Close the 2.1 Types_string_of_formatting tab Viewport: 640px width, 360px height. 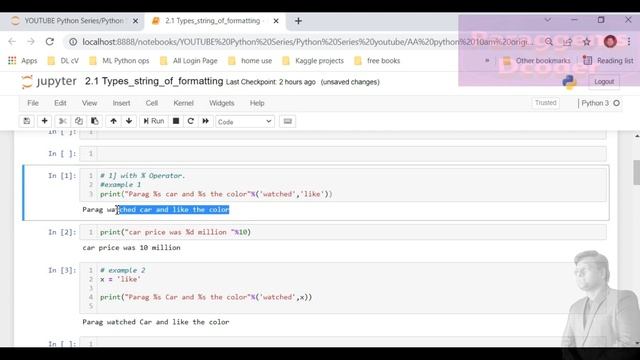(276, 21)
